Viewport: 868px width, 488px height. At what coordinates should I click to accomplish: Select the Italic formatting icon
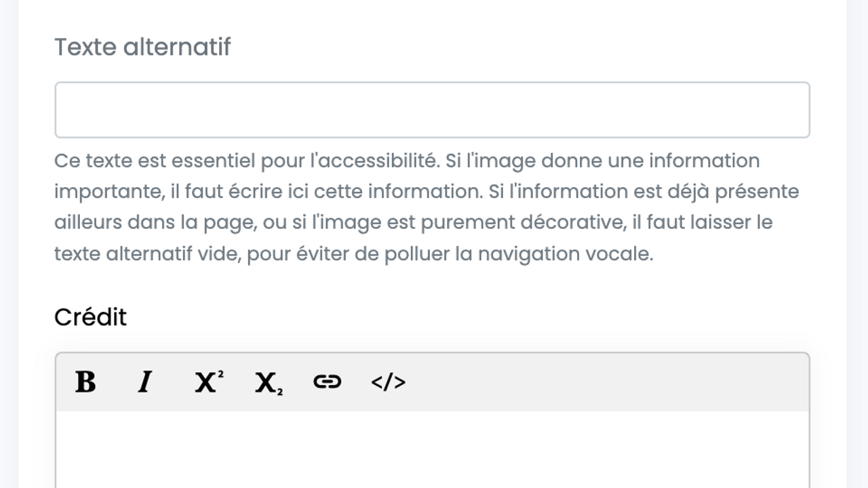tap(145, 382)
